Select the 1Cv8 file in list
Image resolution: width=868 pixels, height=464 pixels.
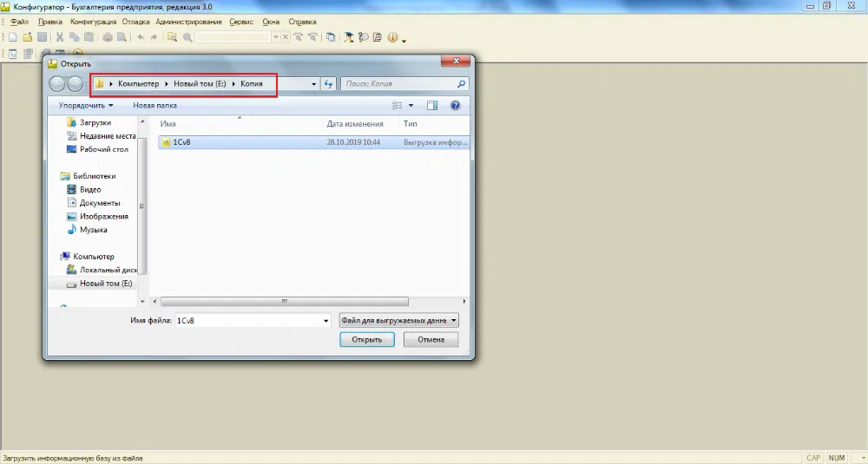[181, 142]
